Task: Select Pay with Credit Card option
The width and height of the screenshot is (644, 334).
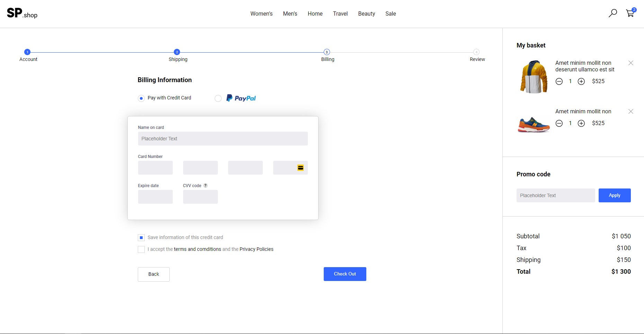Action: pyautogui.click(x=141, y=98)
